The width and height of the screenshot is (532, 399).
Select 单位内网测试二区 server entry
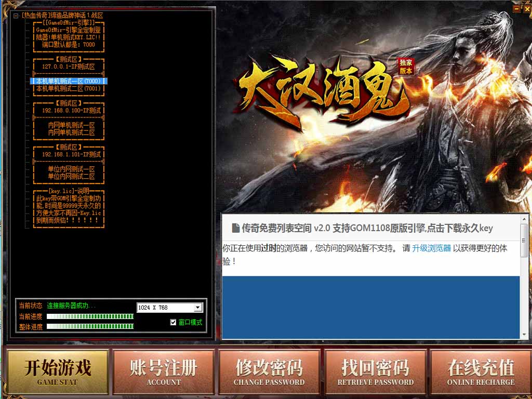[71, 176]
